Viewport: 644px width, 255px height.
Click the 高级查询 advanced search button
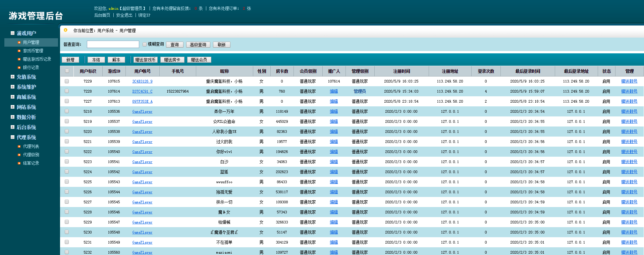(x=198, y=45)
